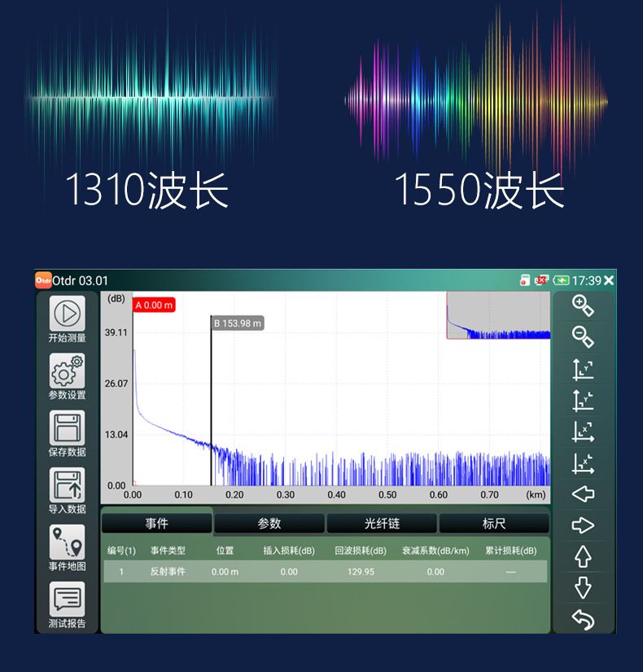Click the zoom in magnifier icon
The height and width of the screenshot is (672, 643).
[x=583, y=306]
